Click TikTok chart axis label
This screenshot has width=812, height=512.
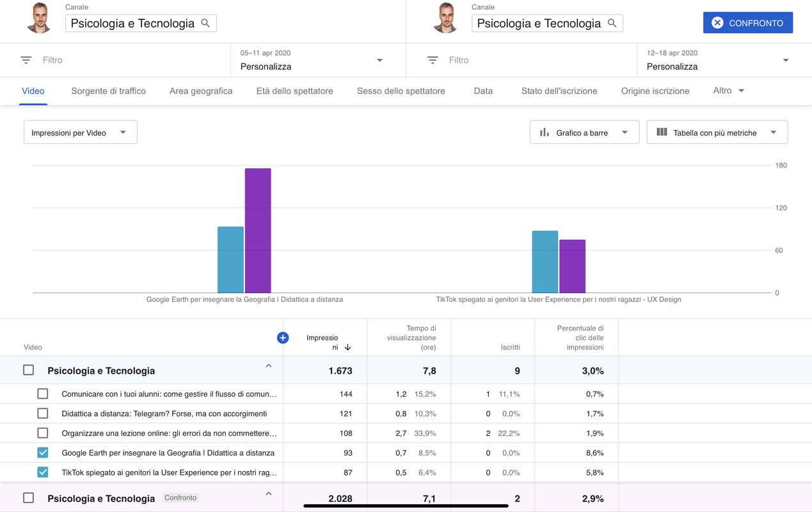559,300
